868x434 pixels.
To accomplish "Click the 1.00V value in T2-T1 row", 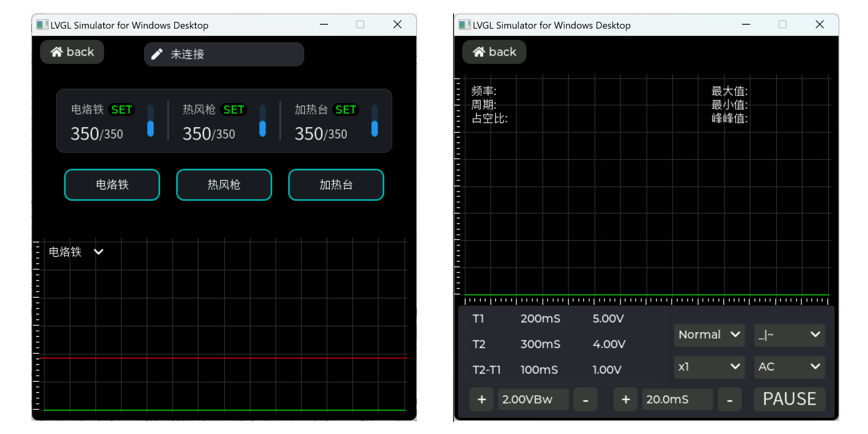I will point(607,370).
